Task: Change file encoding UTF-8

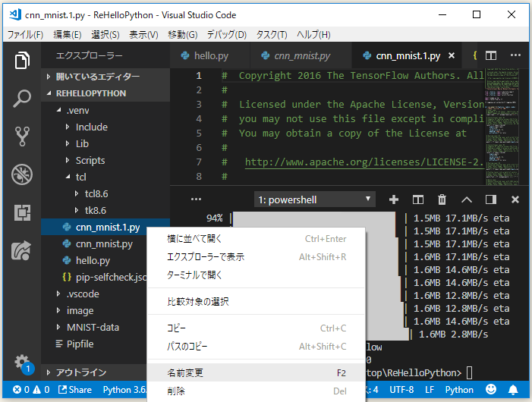Action: [401, 390]
